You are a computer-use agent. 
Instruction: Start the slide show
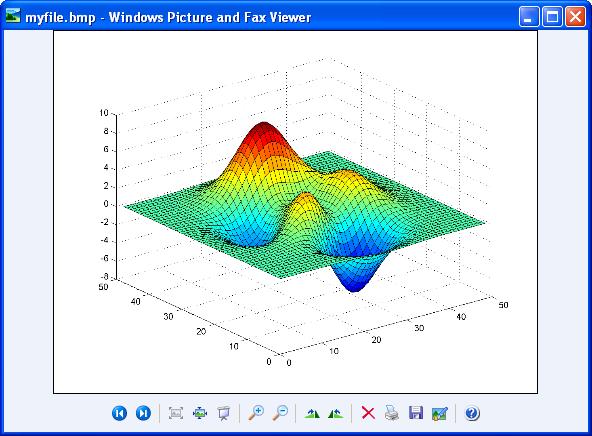224,413
